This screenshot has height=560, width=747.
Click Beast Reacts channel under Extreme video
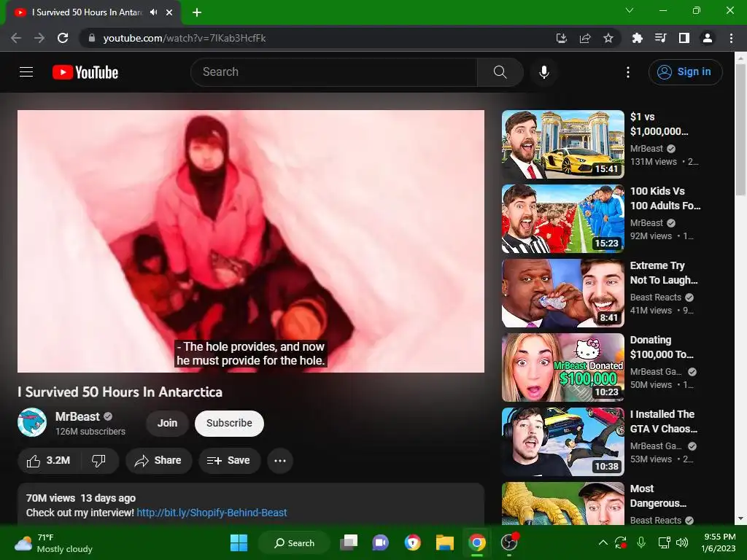pos(656,297)
